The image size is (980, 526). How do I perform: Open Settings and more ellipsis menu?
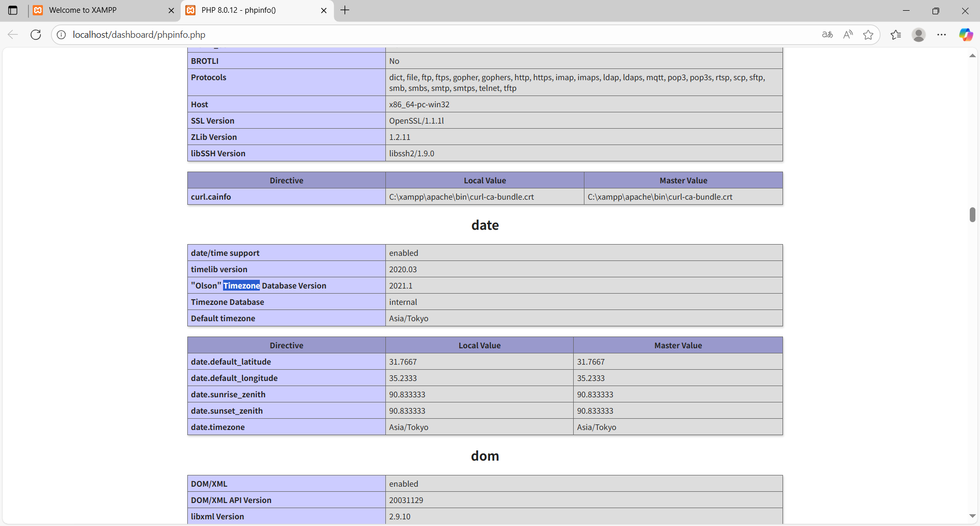942,35
